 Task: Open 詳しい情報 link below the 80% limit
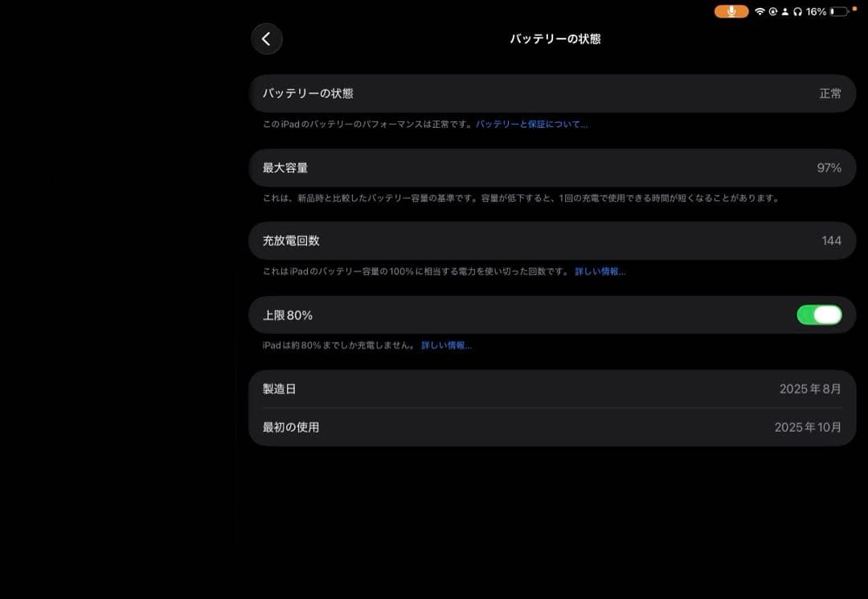[x=446, y=345]
